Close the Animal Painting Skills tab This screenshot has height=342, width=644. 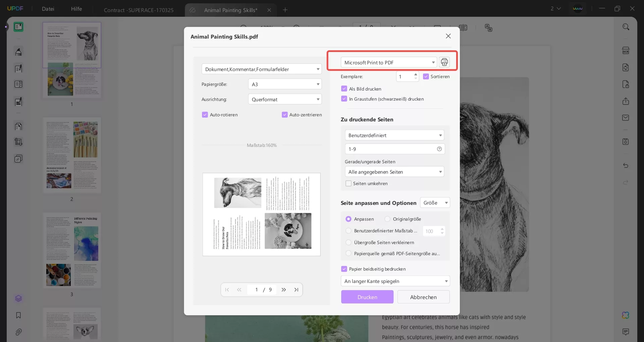(269, 10)
